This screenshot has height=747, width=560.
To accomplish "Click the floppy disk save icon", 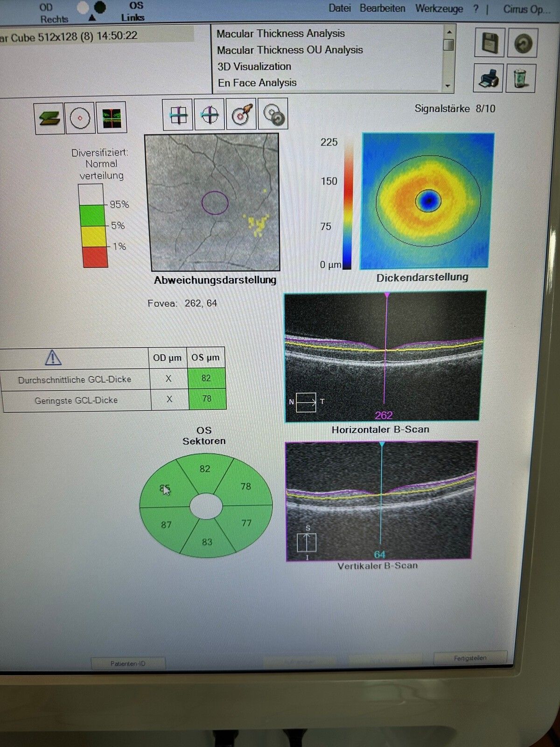I will tap(489, 43).
